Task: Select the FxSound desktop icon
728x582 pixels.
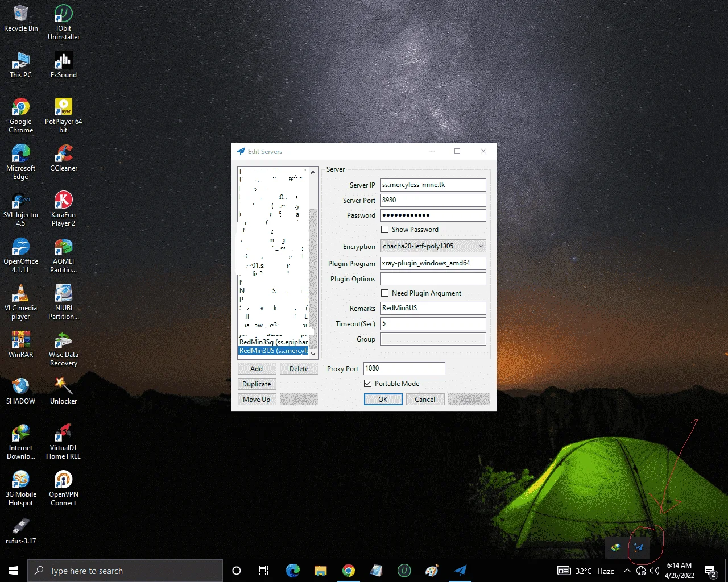Action: pos(64,65)
